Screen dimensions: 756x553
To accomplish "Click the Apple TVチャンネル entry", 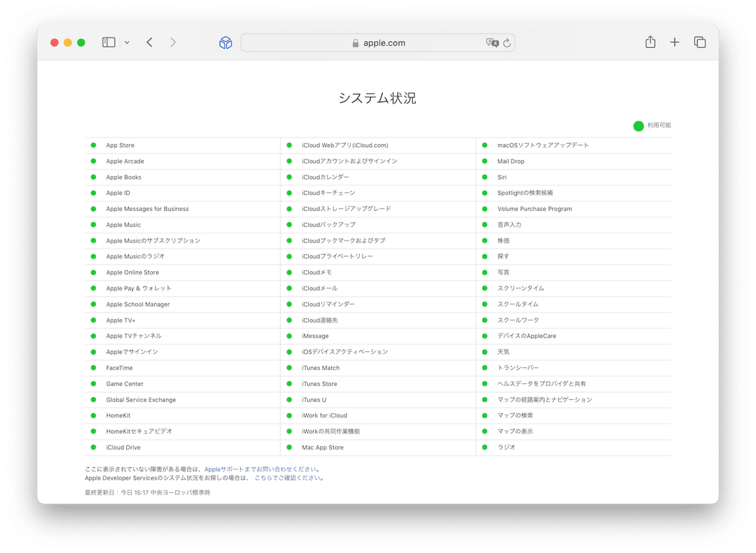I will [134, 336].
